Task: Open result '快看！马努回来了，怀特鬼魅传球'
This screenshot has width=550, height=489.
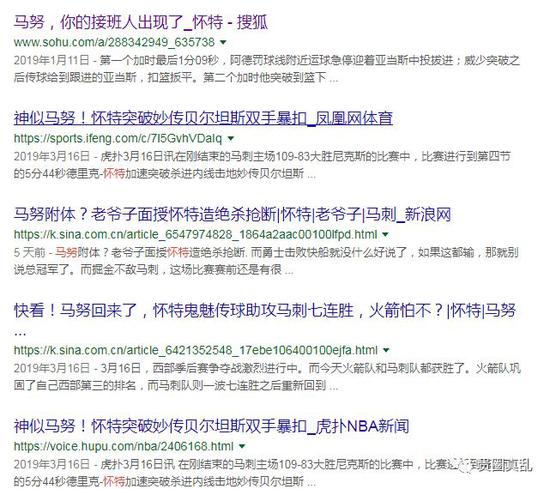Action: [x=265, y=311]
